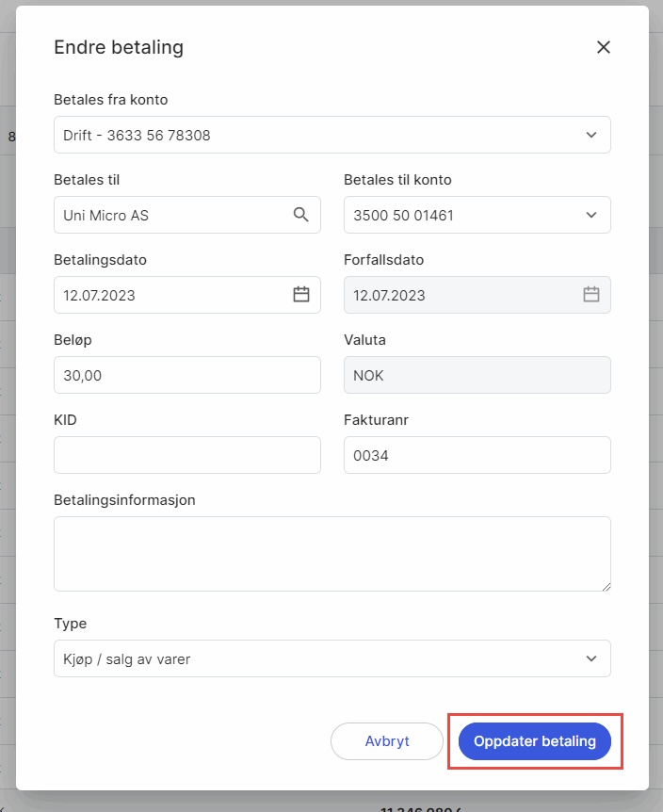Click inside the Betalingsinformasjon text area
This screenshot has width=663, height=812.
click(331, 551)
